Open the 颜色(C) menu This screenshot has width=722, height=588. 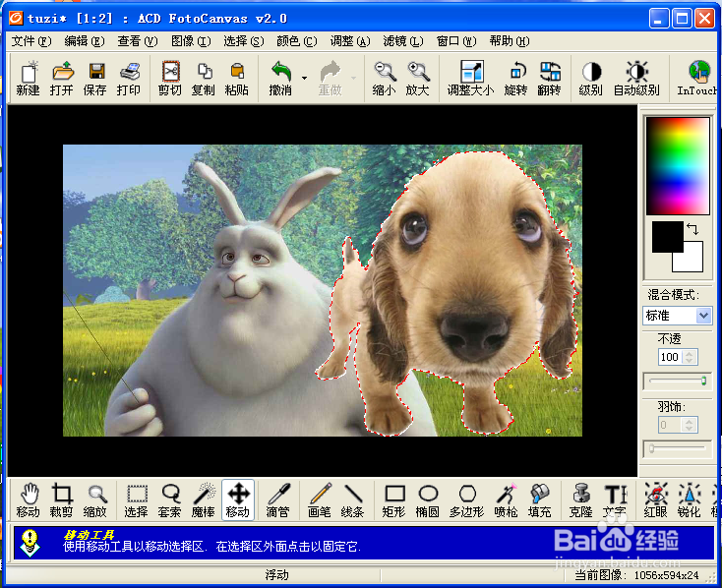(297, 41)
